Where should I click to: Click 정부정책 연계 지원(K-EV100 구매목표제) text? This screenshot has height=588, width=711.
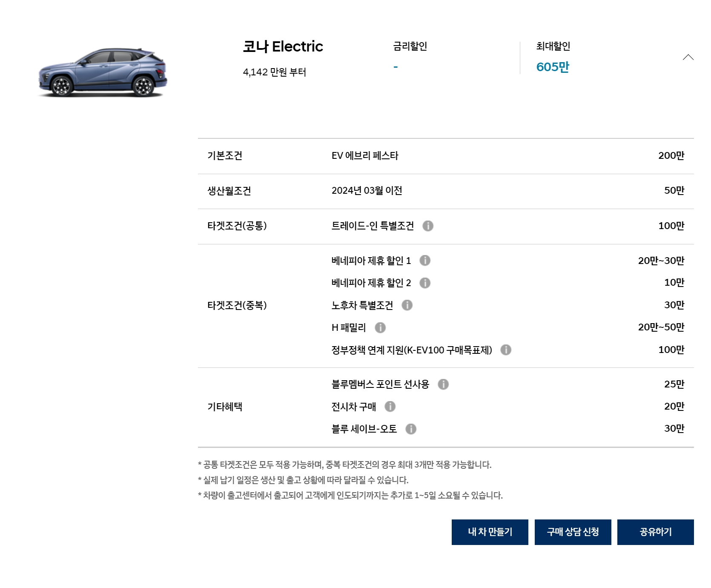[x=412, y=350]
